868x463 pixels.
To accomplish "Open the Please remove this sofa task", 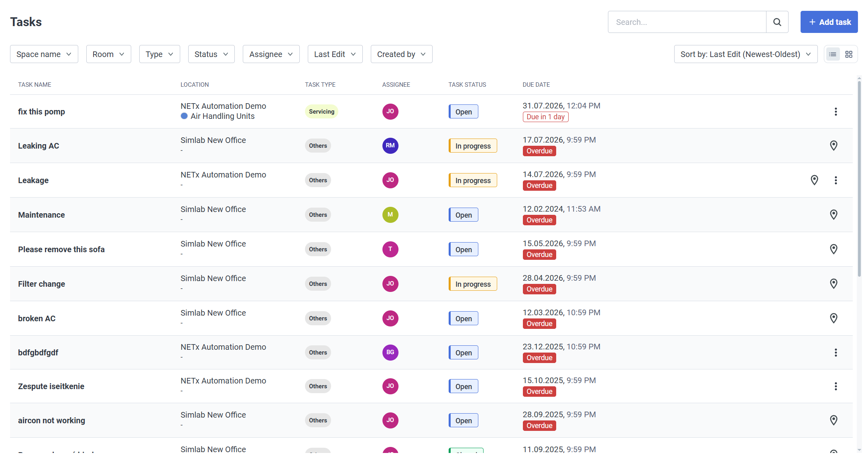I will (x=61, y=249).
